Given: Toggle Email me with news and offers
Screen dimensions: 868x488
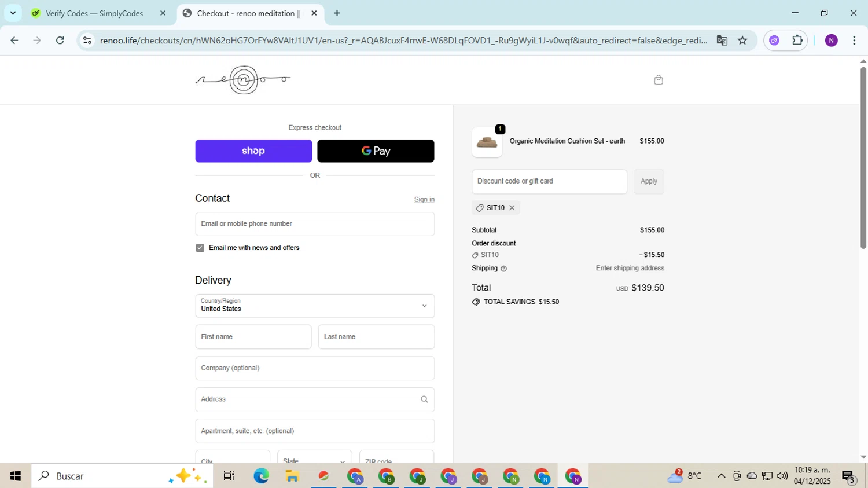Looking at the screenshot, I should point(200,248).
